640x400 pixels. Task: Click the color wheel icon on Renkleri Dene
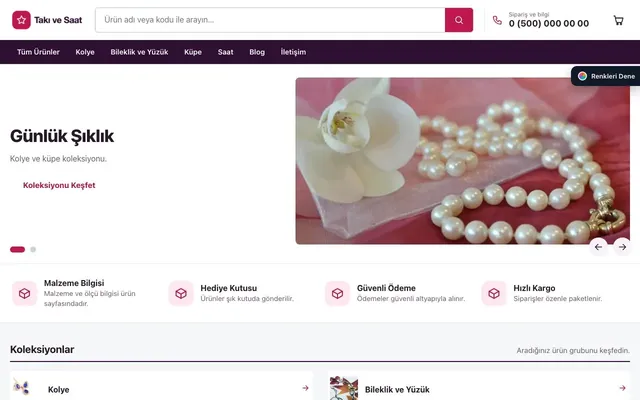pos(582,76)
